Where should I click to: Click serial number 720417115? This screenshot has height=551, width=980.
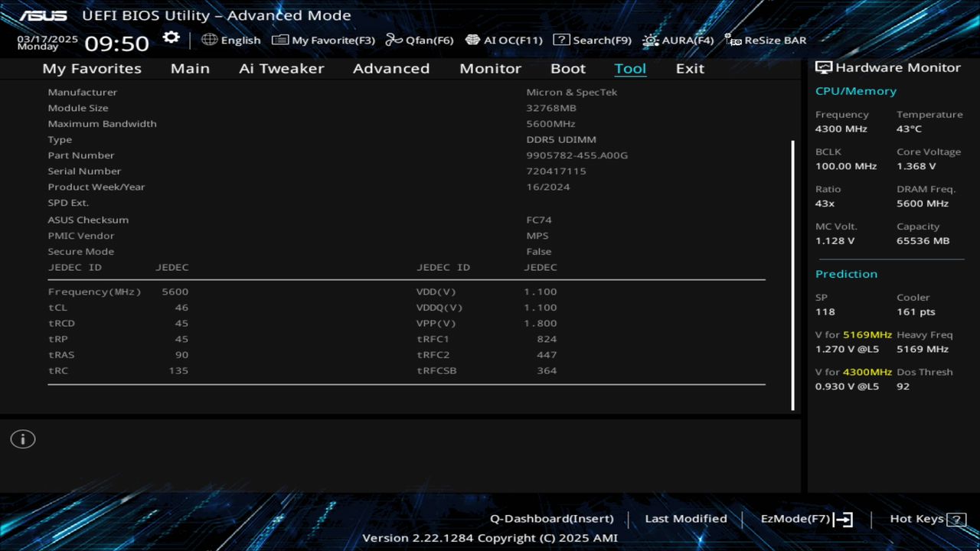click(x=556, y=171)
